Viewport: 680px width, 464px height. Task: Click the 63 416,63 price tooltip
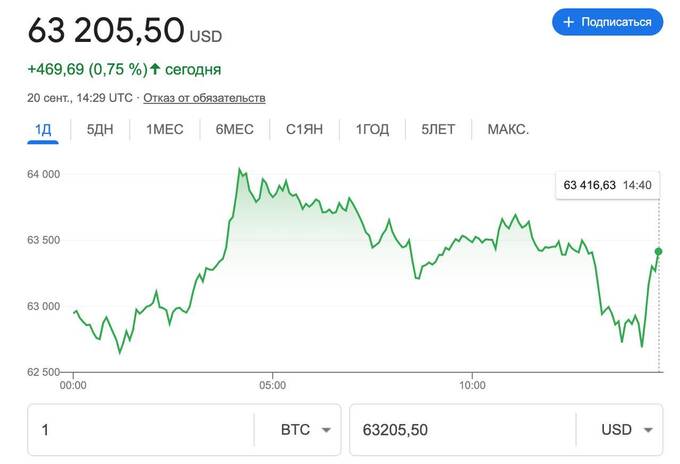607,185
